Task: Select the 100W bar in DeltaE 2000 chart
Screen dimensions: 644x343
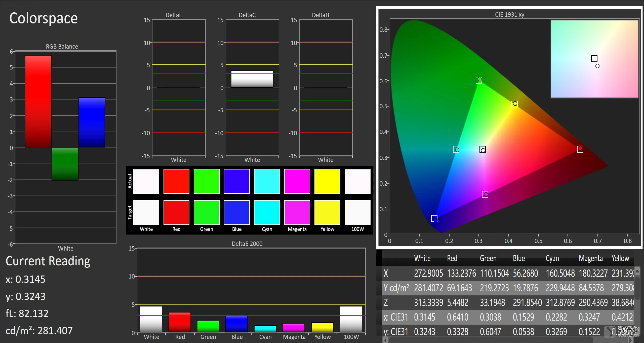Action: click(x=351, y=319)
